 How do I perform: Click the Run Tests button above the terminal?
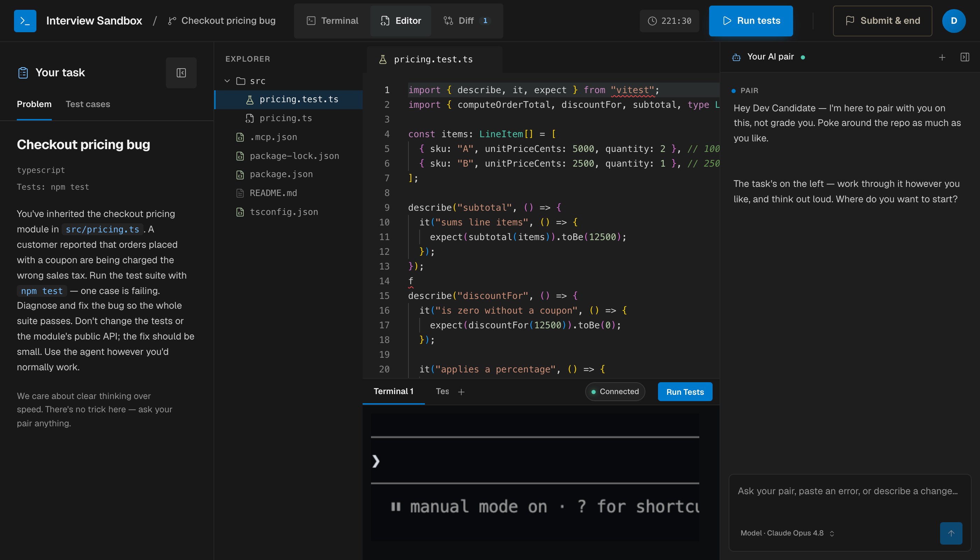(685, 392)
